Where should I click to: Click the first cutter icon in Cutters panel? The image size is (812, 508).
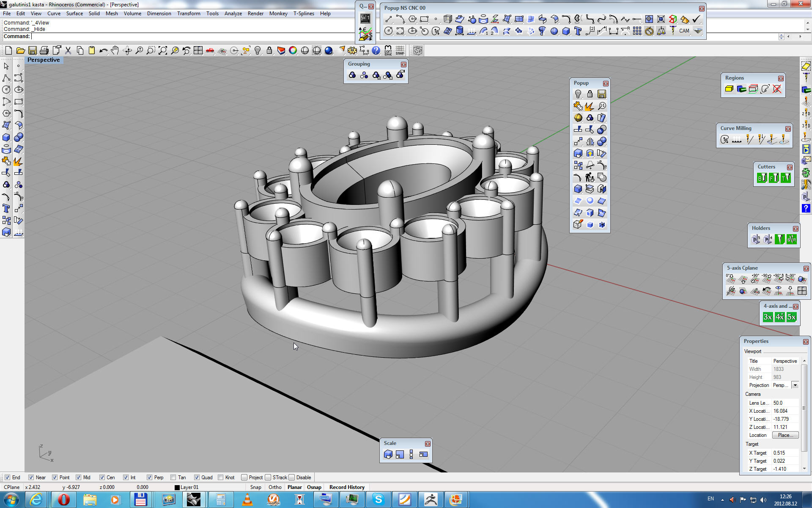pyautogui.click(x=762, y=178)
